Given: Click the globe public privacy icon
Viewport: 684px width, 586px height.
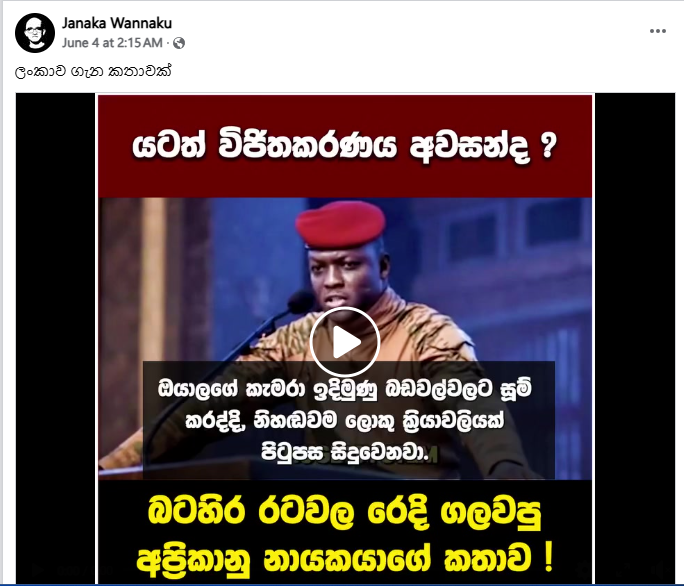Looking at the screenshot, I should click(x=179, y=43).
